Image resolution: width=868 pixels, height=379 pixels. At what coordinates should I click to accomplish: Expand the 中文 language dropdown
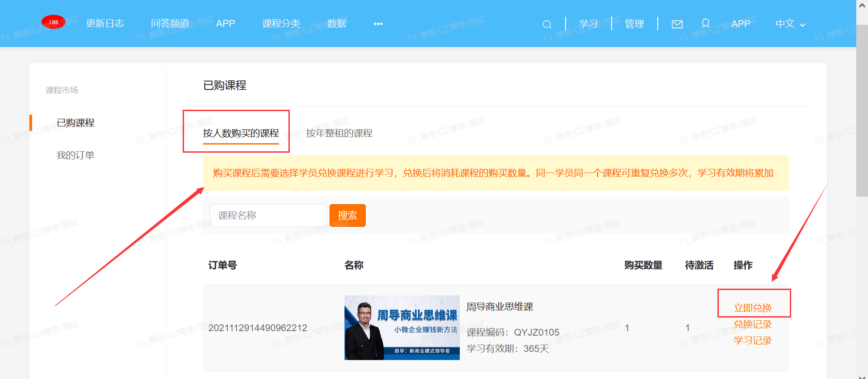pyautogui.click(x=790, y=24)
